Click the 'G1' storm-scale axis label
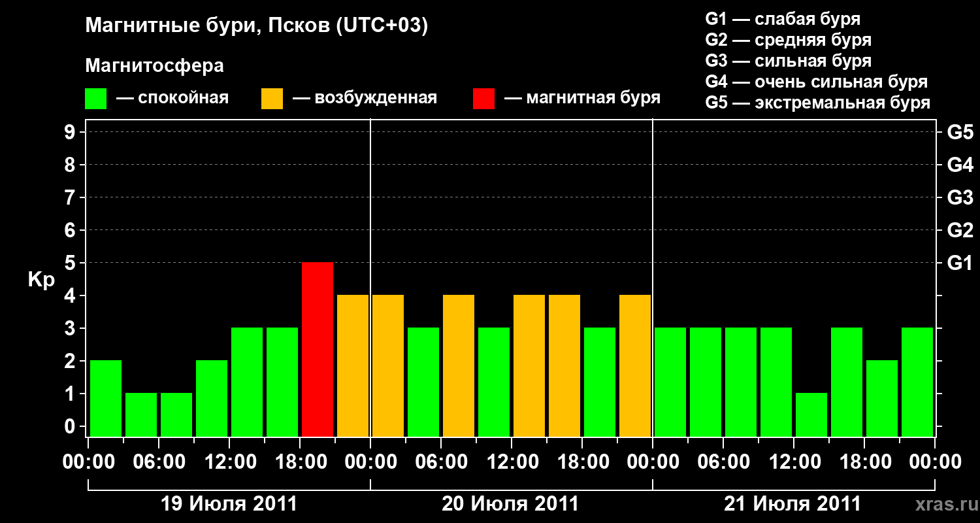The width and height of the screenshot is (980, 523). (x=960, y=263)
